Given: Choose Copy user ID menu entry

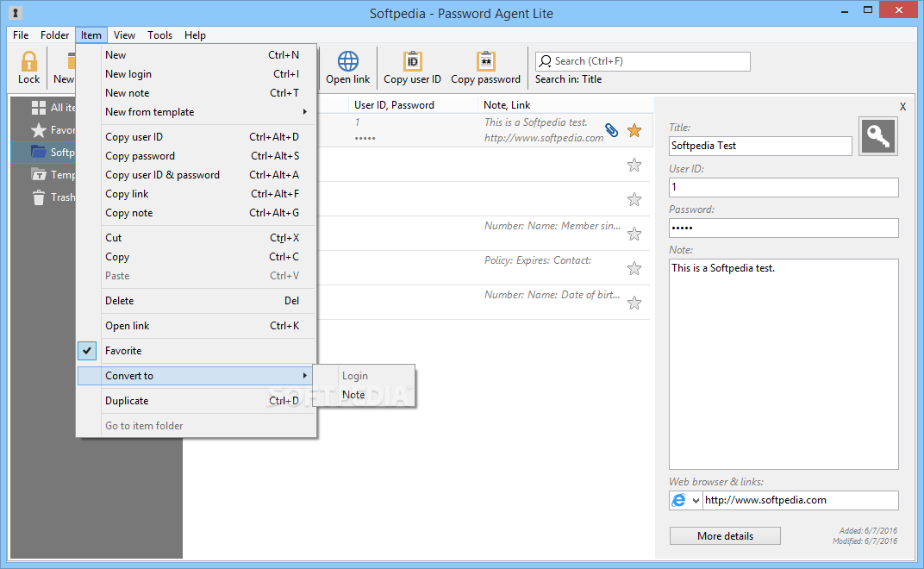Looking at the screenshot, I should (x=197, y=137).
